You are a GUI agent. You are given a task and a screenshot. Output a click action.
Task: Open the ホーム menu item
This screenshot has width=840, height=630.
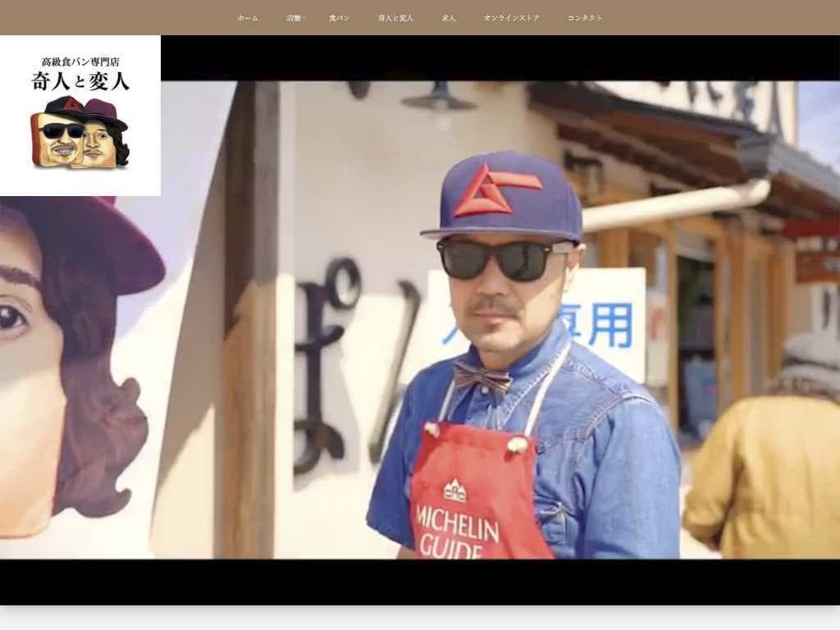[x=244, y=16]
